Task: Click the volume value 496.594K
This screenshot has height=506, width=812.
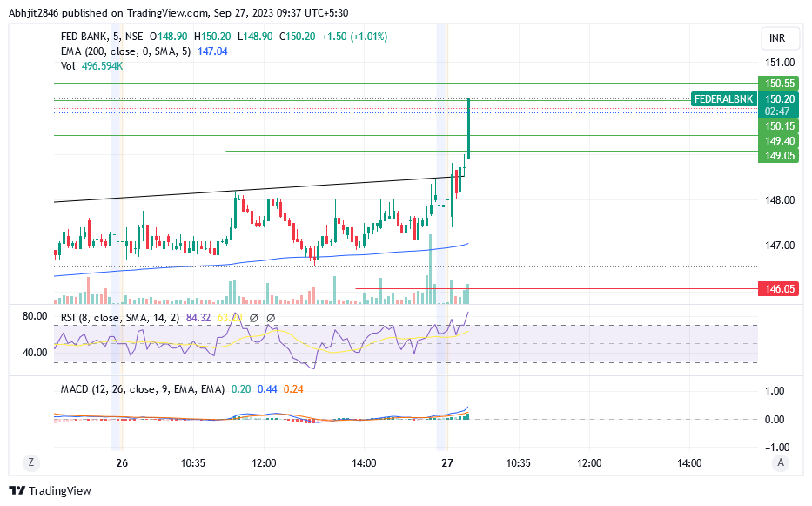Action: pos(103,66)
